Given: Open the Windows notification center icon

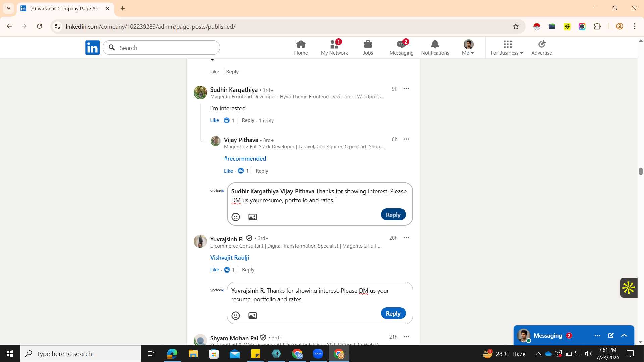Looking at the screenshot, I should click(630, 354).
